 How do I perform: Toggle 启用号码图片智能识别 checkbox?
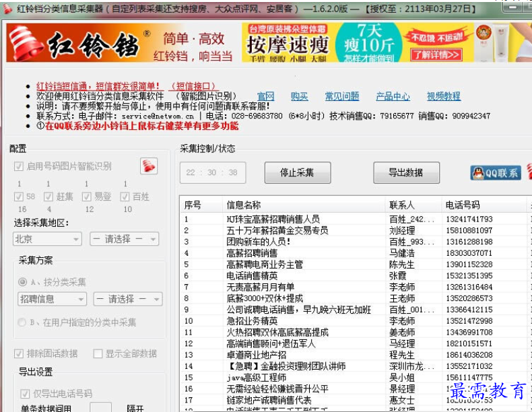point(19,166)
